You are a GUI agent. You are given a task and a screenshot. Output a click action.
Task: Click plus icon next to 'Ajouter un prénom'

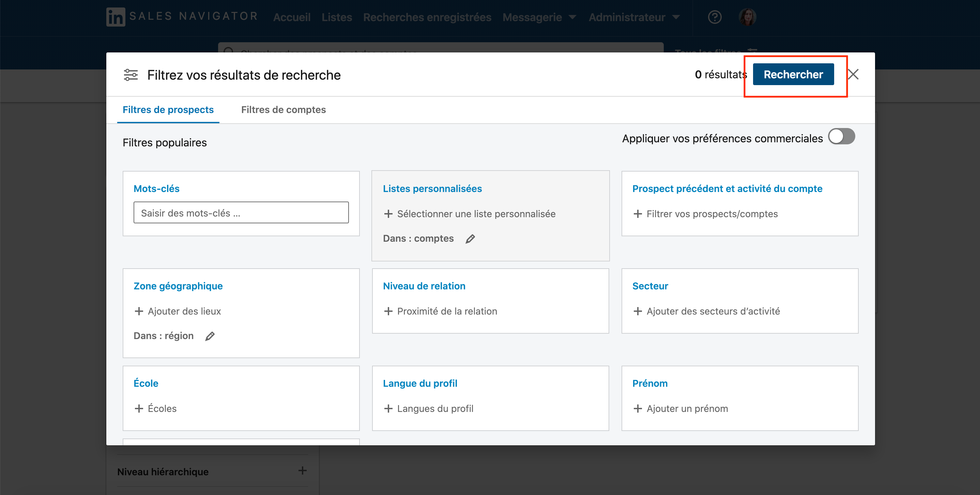pos(638,409)
